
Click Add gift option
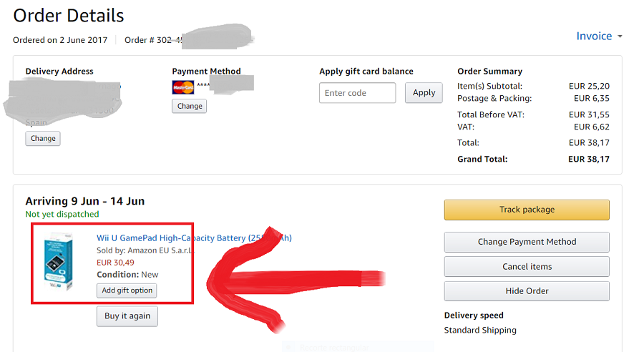(127, 290)
